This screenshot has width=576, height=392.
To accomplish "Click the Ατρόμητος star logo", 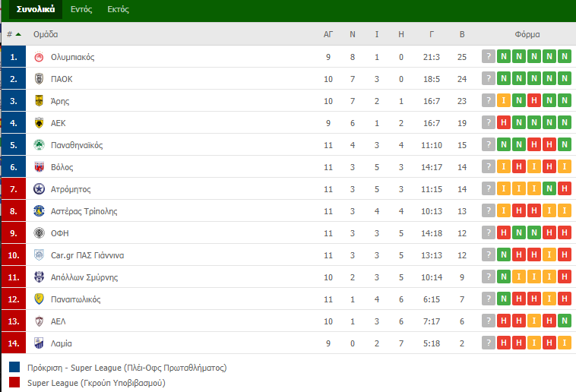I will (x=39, y=189).
